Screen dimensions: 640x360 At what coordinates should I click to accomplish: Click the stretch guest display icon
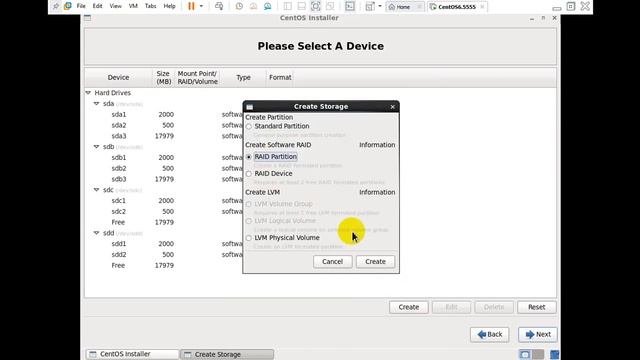click(x=370, y=6)
